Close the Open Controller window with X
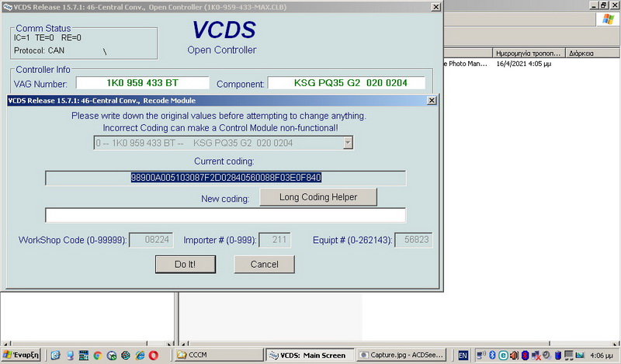The width and height of the screenshot is (621, 364). (435, 7)
